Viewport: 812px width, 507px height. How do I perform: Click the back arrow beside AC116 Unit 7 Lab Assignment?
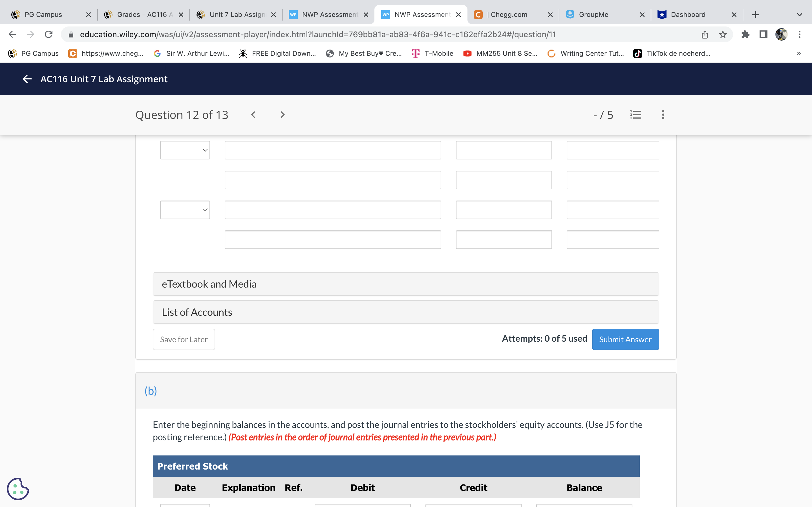click(27, 79)
